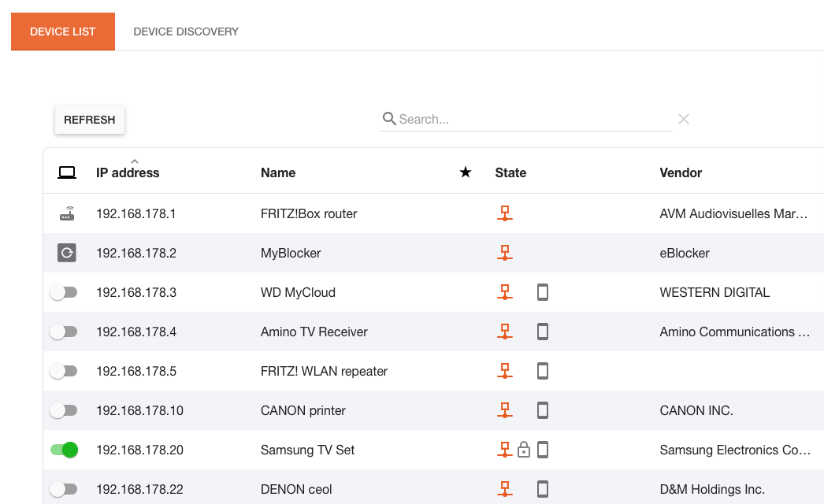Select IP address 192.168.178.2
Screen dimensions: 824x504
[136, 254]
